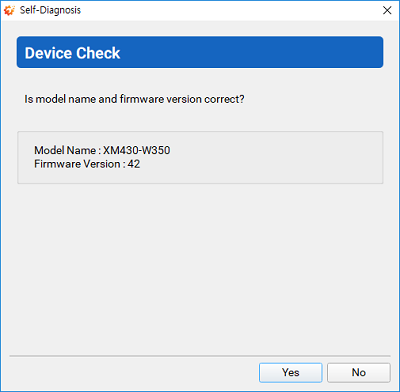
Task: Close the Self-Diagnosis dialog window
Action: pos(387,10)
